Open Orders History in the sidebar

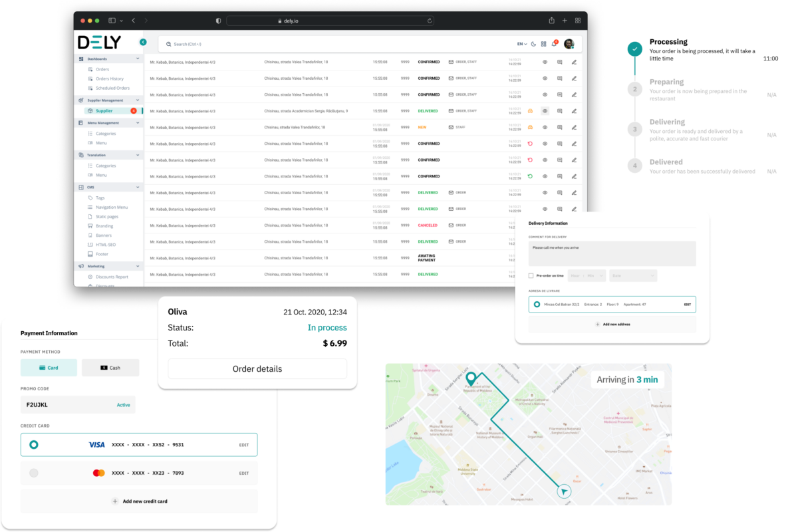tap(109, 78)
